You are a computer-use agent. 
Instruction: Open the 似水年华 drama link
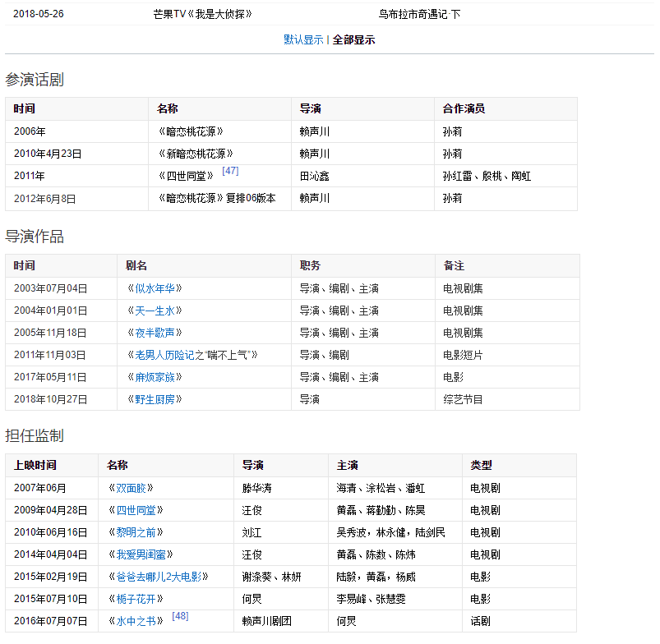tap(154, 288)
